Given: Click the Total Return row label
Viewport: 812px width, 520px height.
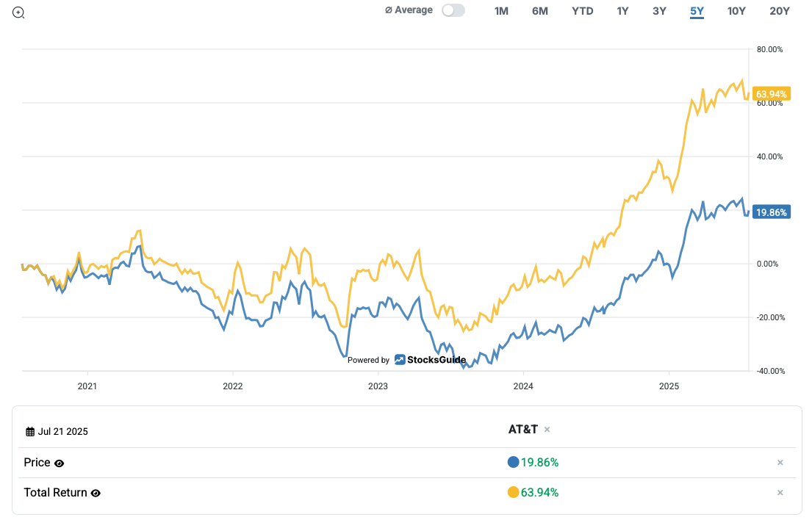Looking at the screenshot, I should point(55,493).
